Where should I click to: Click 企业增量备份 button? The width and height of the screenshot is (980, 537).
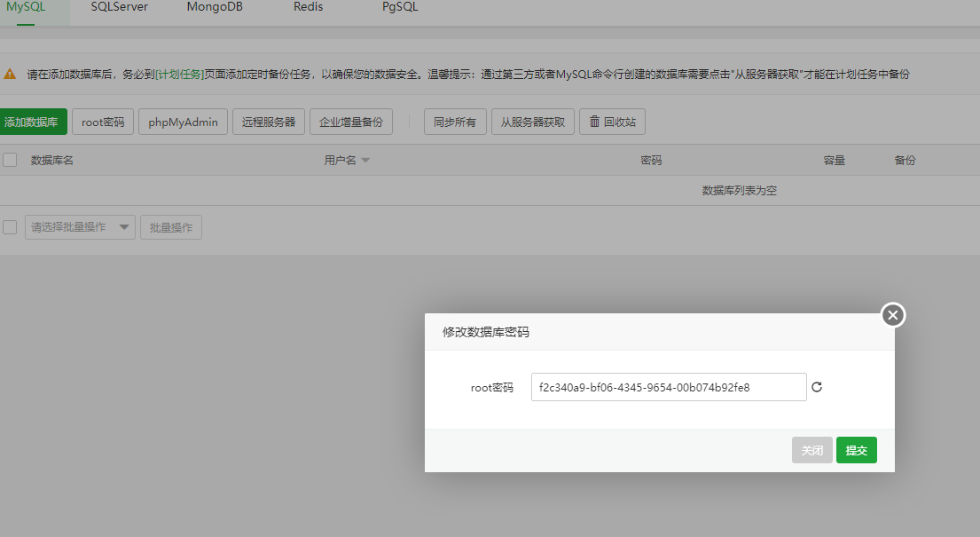(351, 122)
